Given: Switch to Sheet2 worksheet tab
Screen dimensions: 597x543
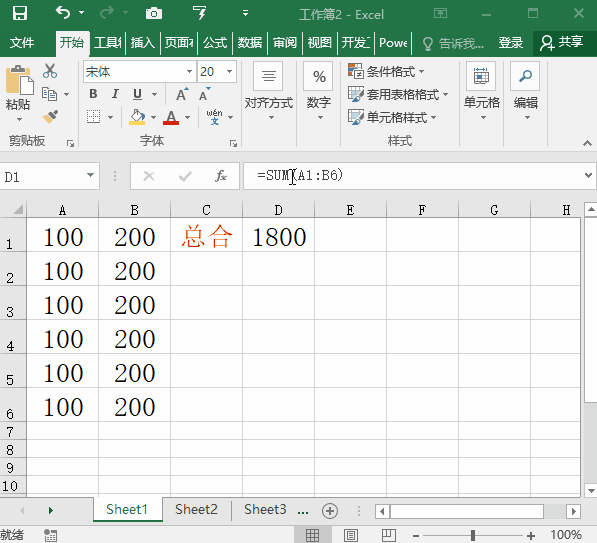Looking at the screenshot, I should coord(196,509).
